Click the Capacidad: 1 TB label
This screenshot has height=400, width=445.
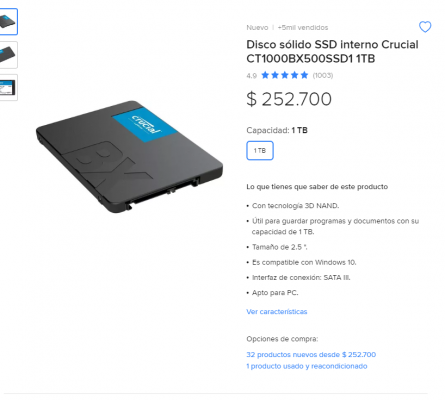(277, 130)
